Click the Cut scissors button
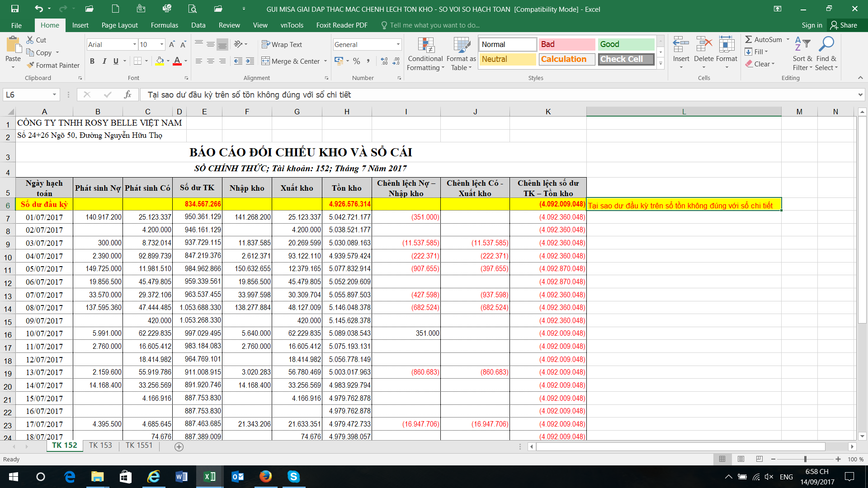 pos(36,40)
